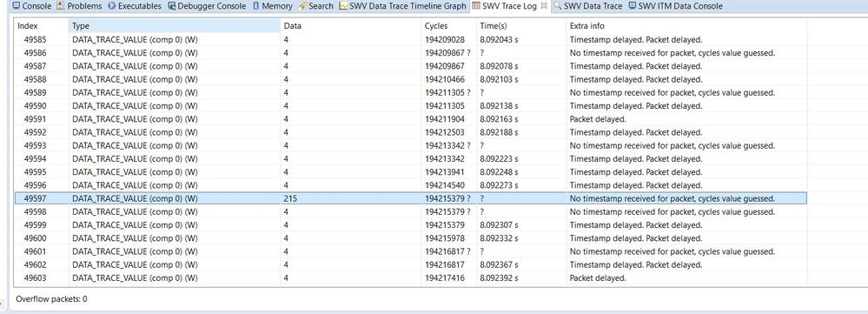
Task: Open SWV Data Trace Timeline Graph tab
Action: point(403,6)
